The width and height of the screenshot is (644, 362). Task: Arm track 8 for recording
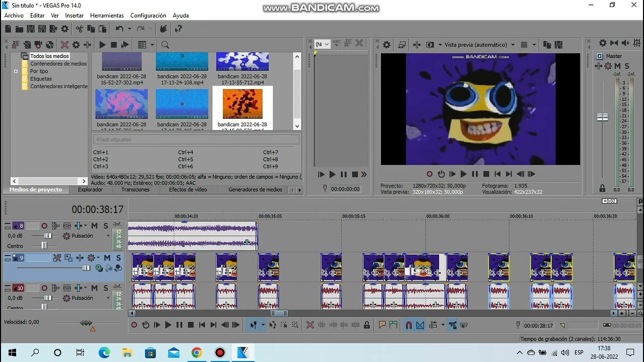44,226
